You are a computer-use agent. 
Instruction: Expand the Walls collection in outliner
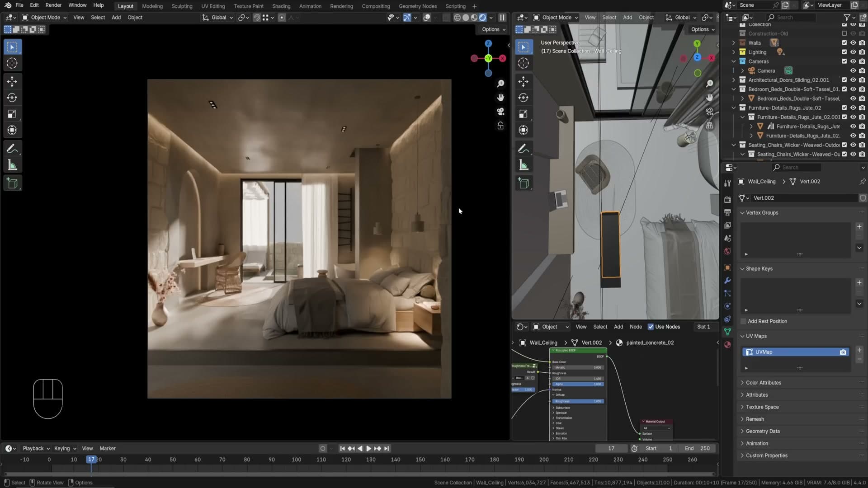[x=733, y=43]
